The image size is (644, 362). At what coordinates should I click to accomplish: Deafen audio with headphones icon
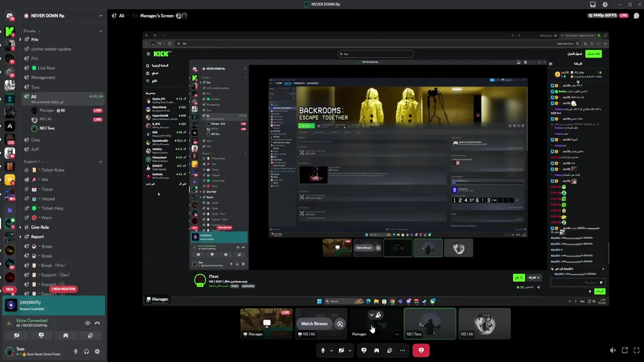(x=87, y=351)
